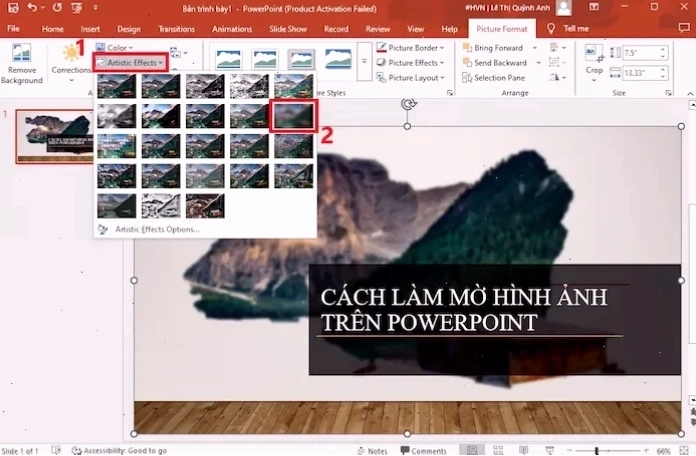Open the Slide Show tab
This screenshot has height=456, width=696.
[288, 29]
